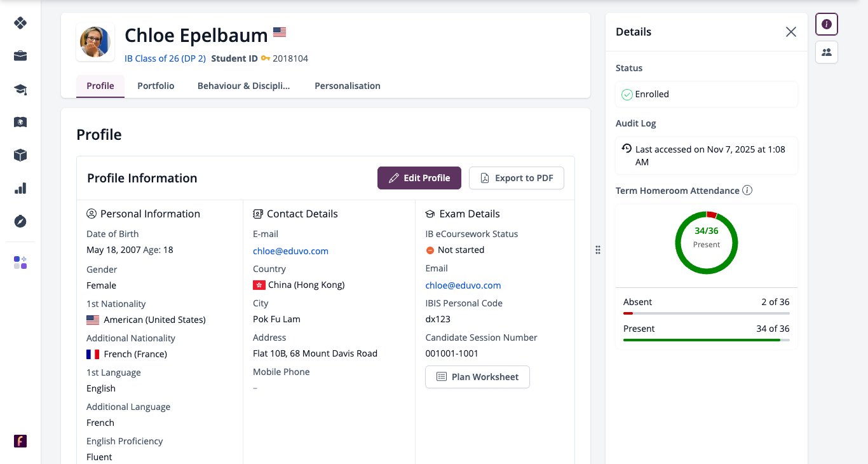Image resolution: width=868 pixels, height=464 pixels.
Task: Click the 3D cube sidebar icon
Action: click(x=20, y=155)
